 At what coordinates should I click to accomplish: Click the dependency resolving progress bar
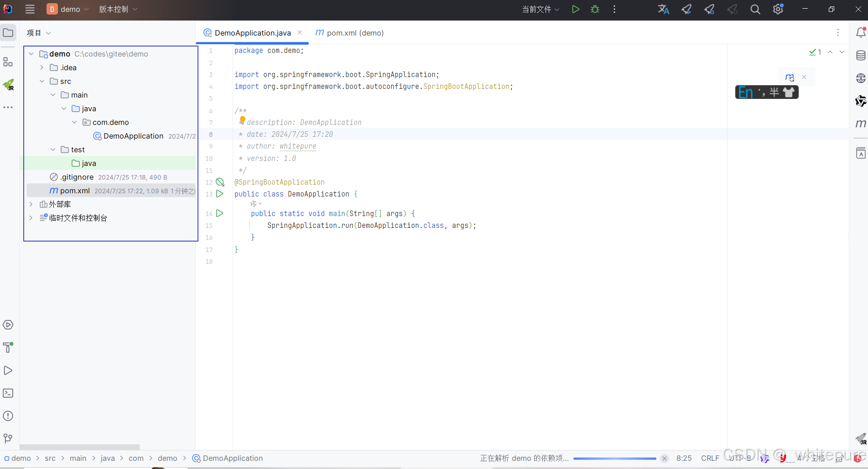pos(614,459)
